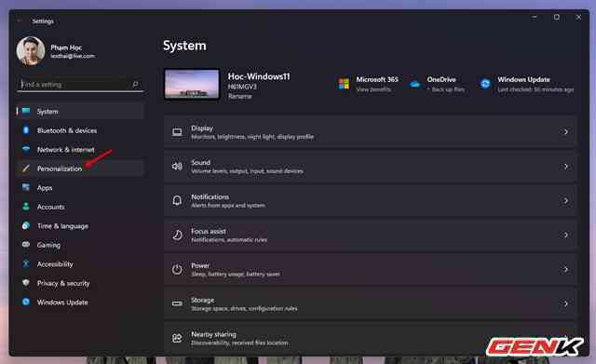The width and height of the screenshot is (596, 364).
Task: Click the Windows Update sync icon in header
Action: [485, 84]
